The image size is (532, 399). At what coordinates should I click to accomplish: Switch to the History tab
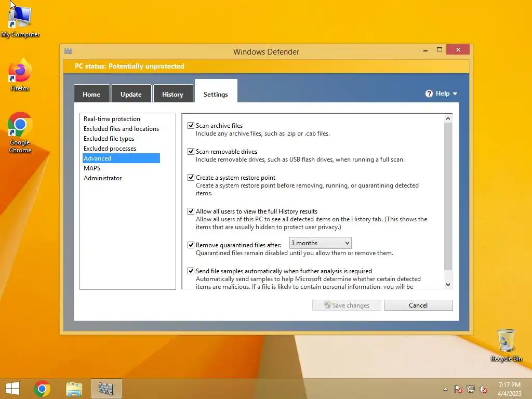click(x=172, y=94)
